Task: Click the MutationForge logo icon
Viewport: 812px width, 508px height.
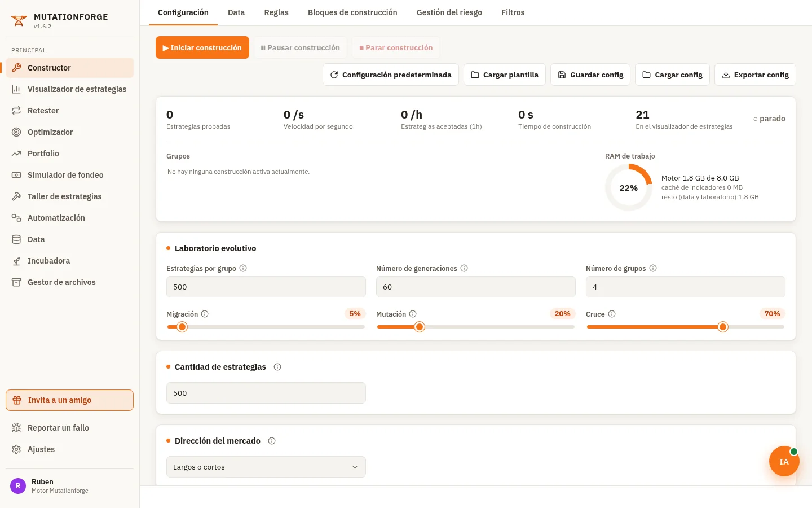Action: point(19,21)
